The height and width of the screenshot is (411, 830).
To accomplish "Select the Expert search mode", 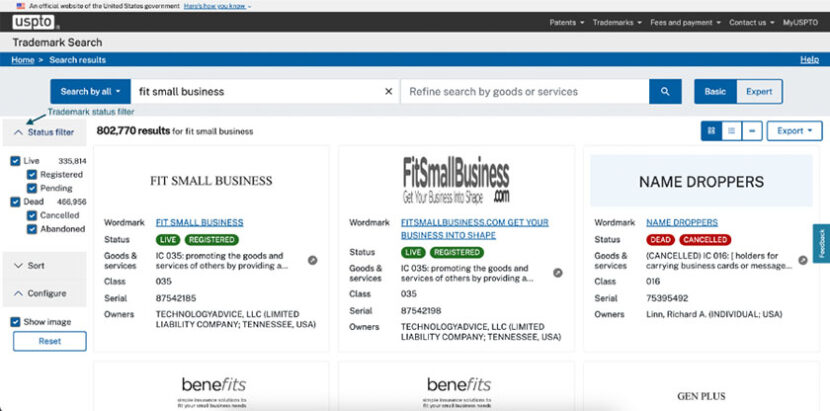I will click(759, 92).
